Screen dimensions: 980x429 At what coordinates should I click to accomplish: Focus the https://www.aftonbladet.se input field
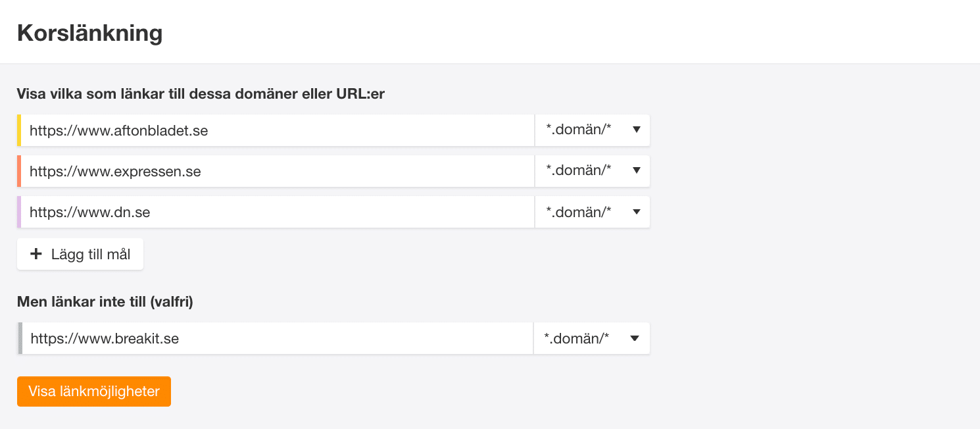tap(276, 130)
